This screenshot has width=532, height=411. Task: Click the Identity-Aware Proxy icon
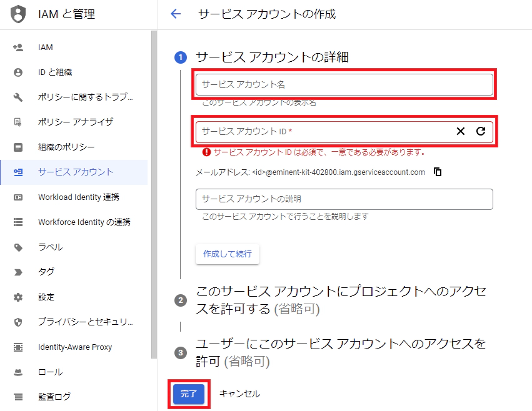(x=18, y=347)
